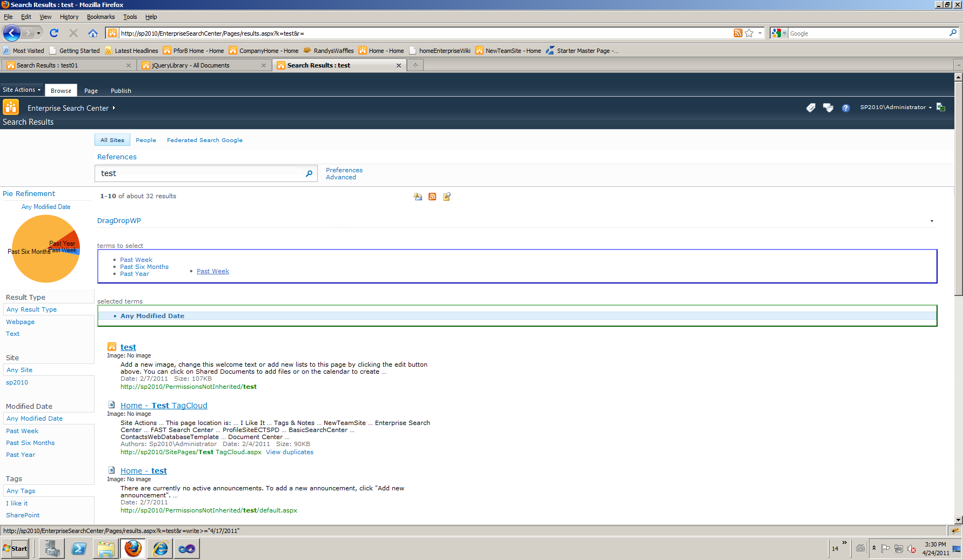Run search with the magnifier icon
The image size is (963, 560).
pos(309,173)
